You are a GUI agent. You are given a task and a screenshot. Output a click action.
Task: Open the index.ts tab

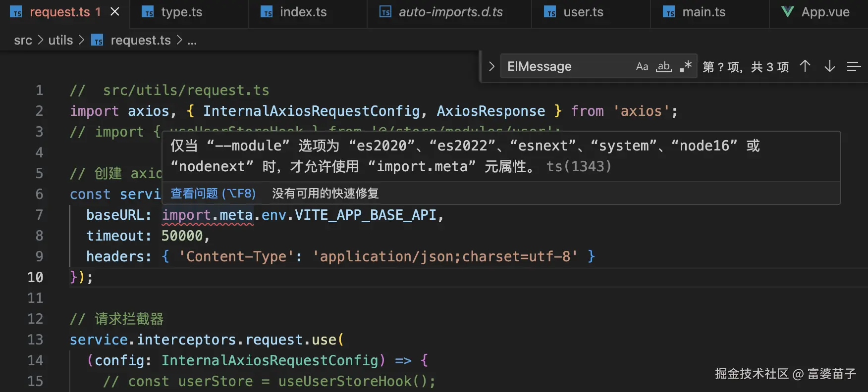303,12
